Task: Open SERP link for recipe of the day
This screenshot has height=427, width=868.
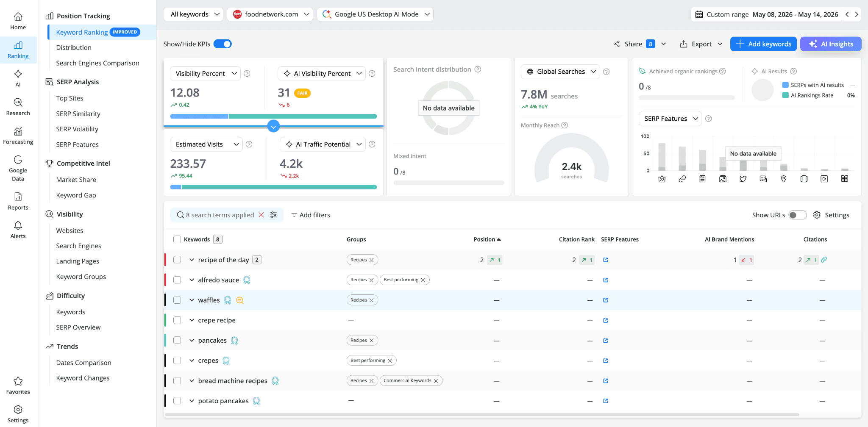Action: [606, 260]
